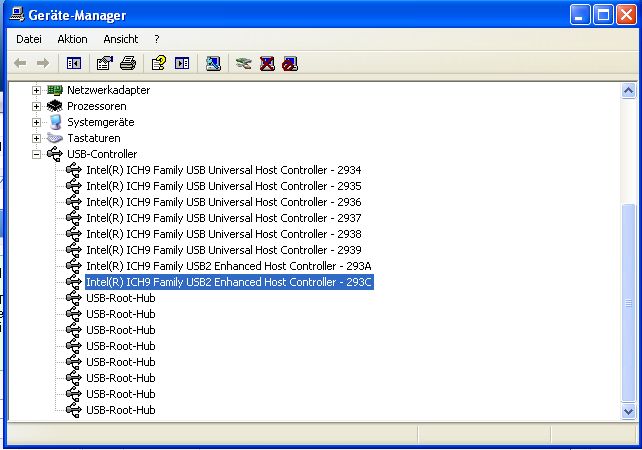Click the USB icon of Enhanced controller 293A
This screenshot has width=642, height=450.
[x=74, y=266]
